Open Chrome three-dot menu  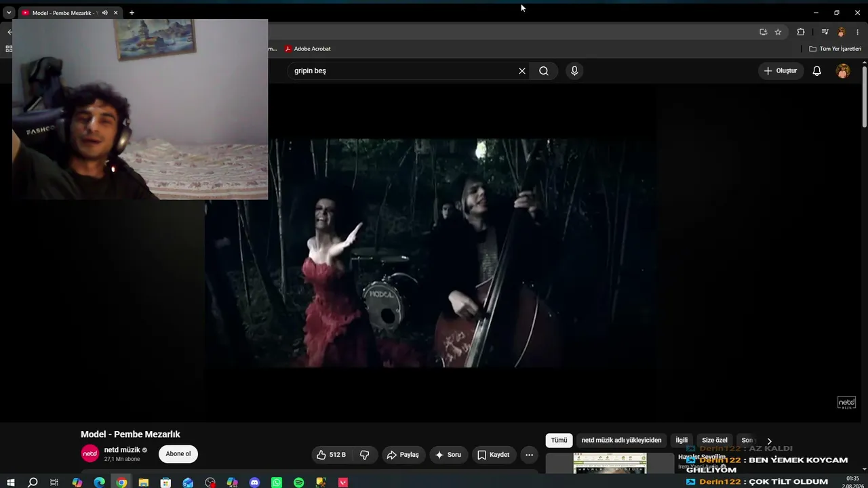[858, 32]
